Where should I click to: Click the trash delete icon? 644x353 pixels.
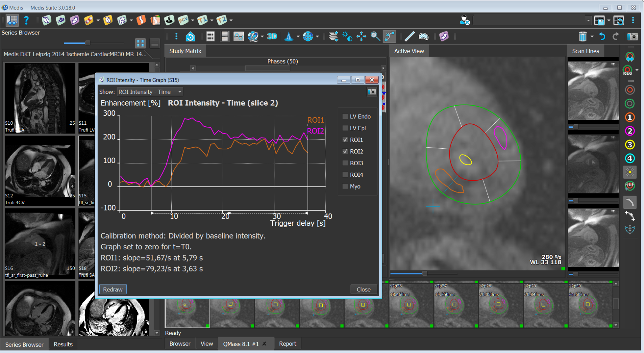[582, 37]
